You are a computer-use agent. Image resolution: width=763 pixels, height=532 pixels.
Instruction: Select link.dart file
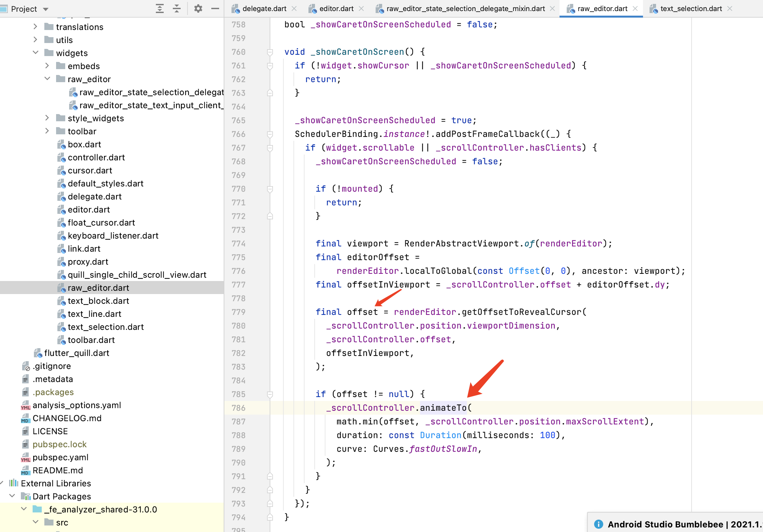tap(84, 248)
